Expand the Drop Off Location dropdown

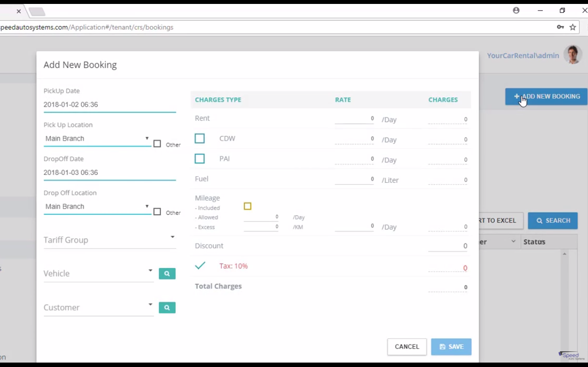pyautogui.click(x=146, y=206)
